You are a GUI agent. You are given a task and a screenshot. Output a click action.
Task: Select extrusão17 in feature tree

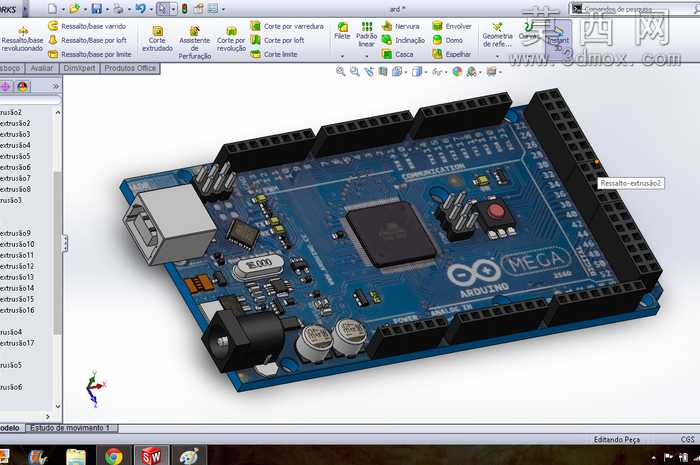(x=17, y=343)
